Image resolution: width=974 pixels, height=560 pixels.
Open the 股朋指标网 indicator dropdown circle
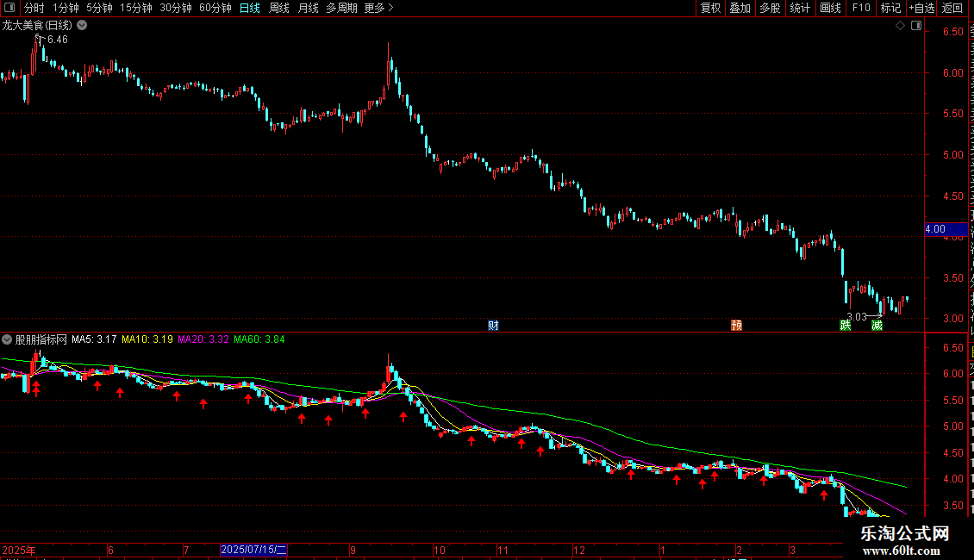point(7,339)
